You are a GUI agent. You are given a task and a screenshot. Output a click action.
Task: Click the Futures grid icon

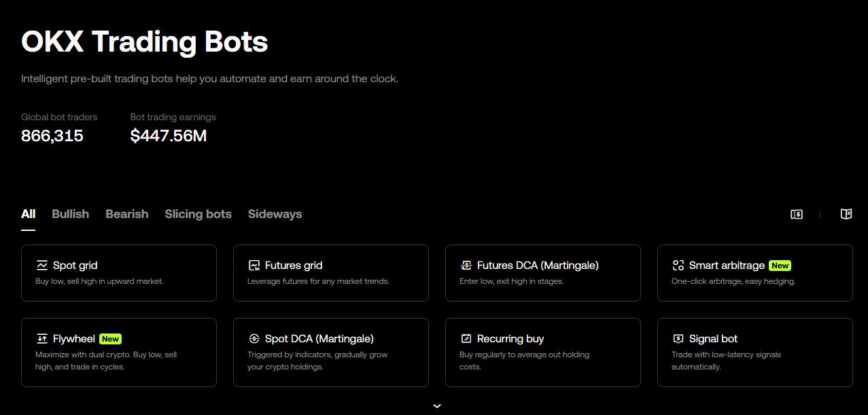[x=254, y=266]
